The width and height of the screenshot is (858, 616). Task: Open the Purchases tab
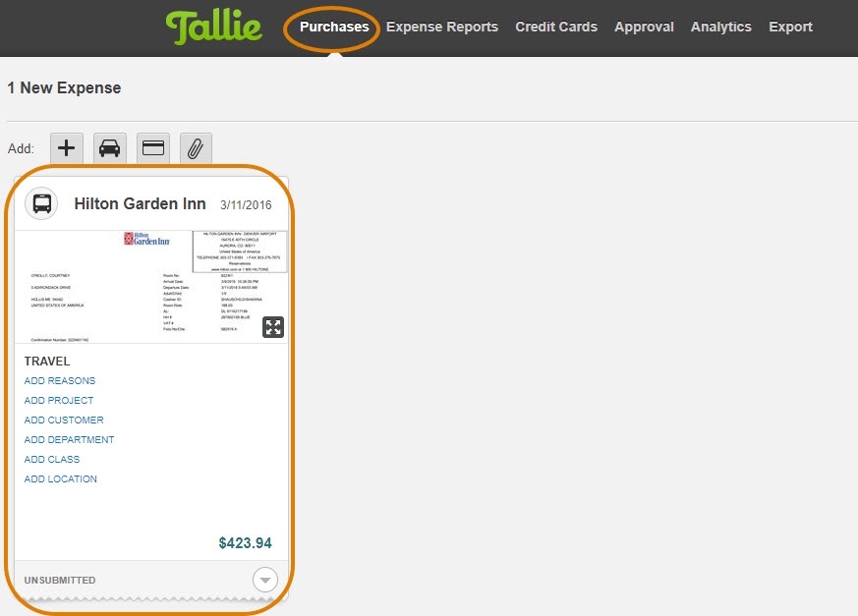coord(334,27)
